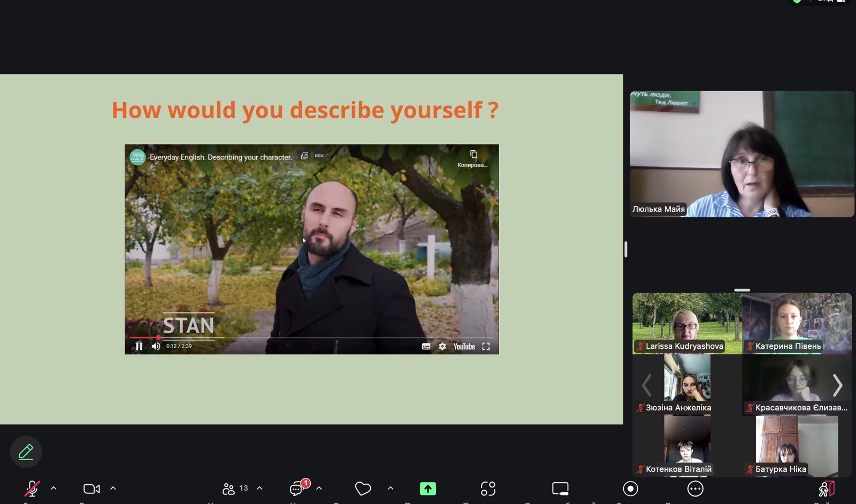Expand the reactions options chevron

[x=391, y=488]
